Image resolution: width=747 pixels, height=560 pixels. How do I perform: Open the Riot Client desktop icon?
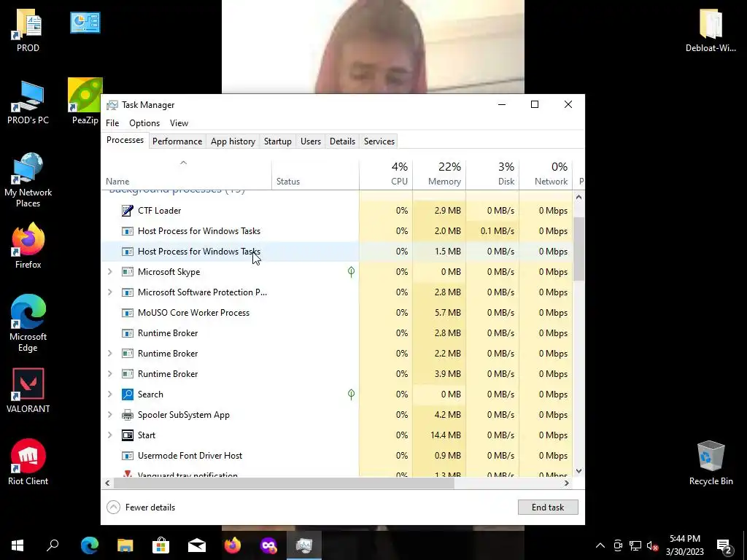pos(28,462)
